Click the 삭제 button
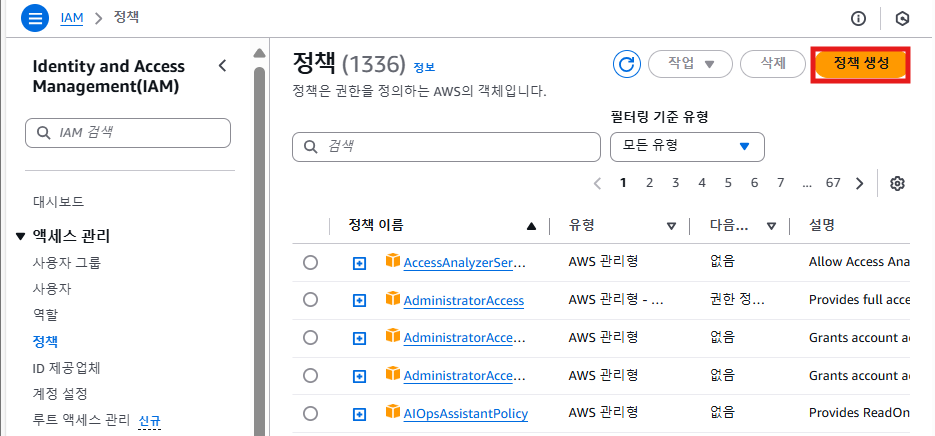The height and width of the screenshot is (436, 935). [773, 64]
